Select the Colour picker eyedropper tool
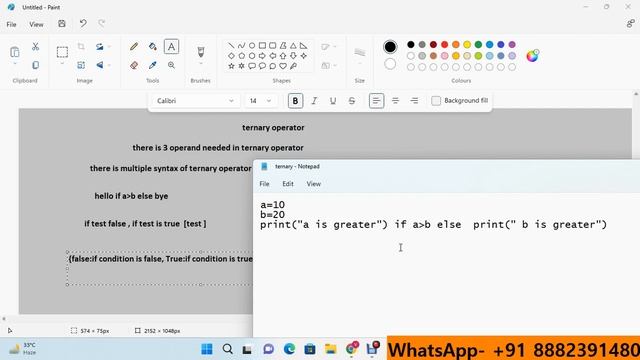Image resolution: width=640 pixels, height=360 pixels. (153, 65)
